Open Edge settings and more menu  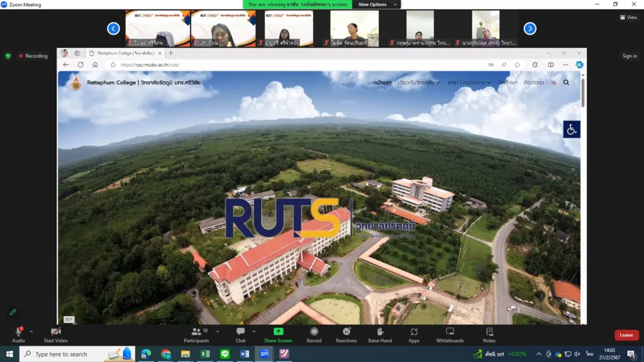point(565,65)
